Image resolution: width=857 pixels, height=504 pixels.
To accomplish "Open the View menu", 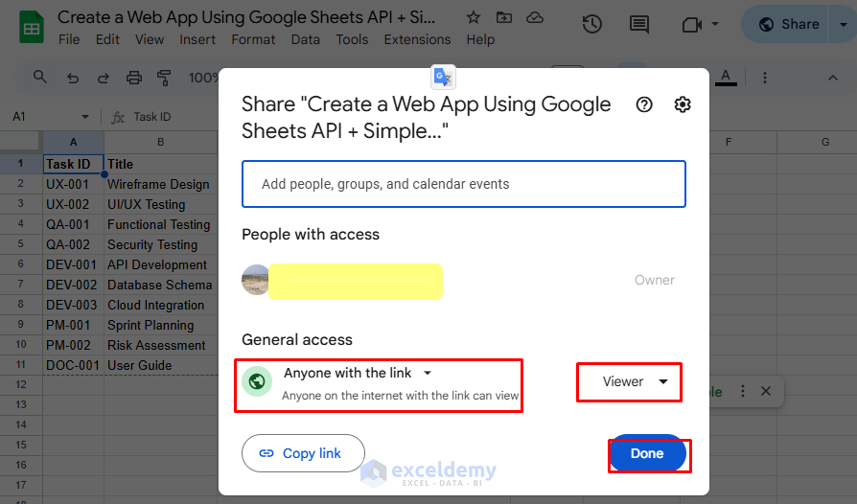I will point(150,39).
